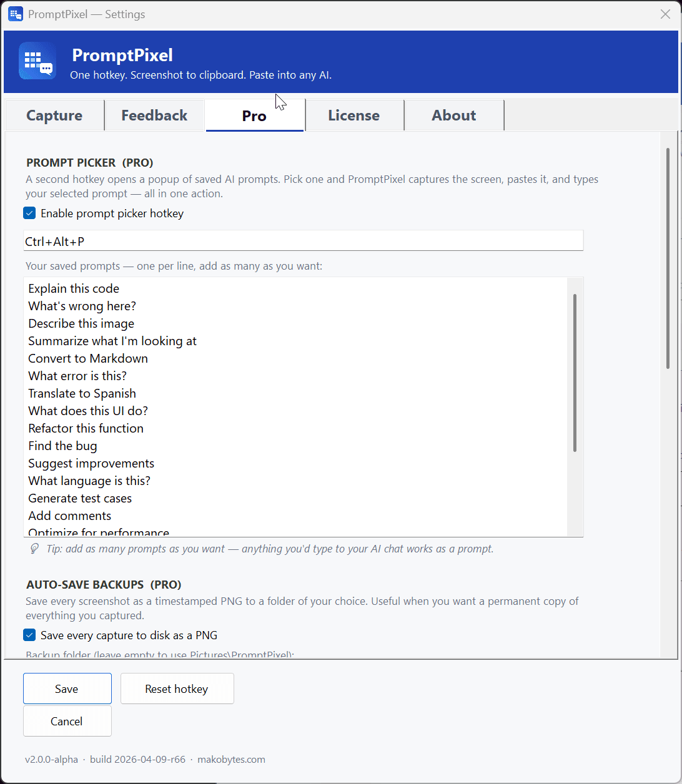Image resolution: width=682 pixels, height=784 pixels.
Task: Uncheck Save every capture to disk as PNG
Action: pyautogui.click(x=29, y=635)
